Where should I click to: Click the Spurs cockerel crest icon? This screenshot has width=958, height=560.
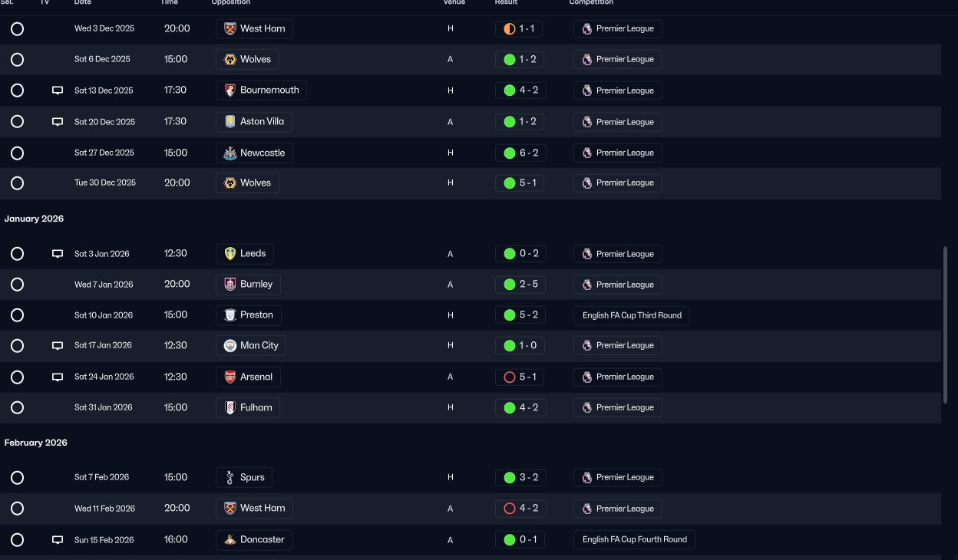(x=229, y=477)
